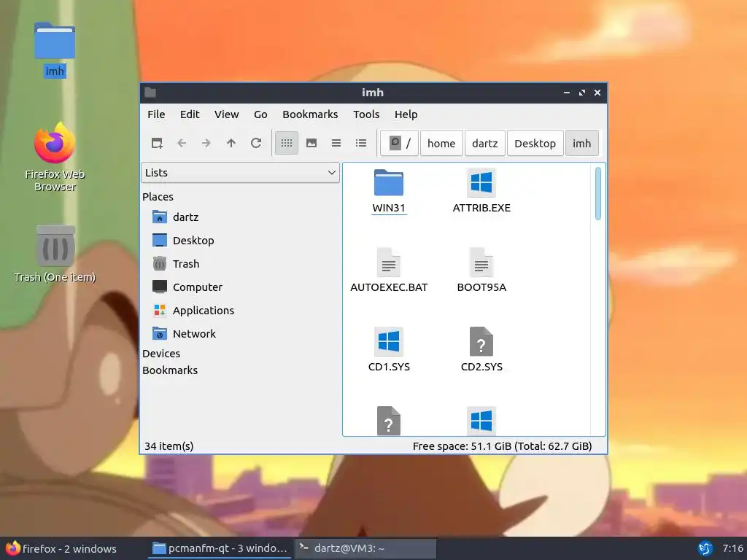The height and width of the screenshot is (560, 747).
Task: Open the Bookmarks menu
Action: pos(310,114)
